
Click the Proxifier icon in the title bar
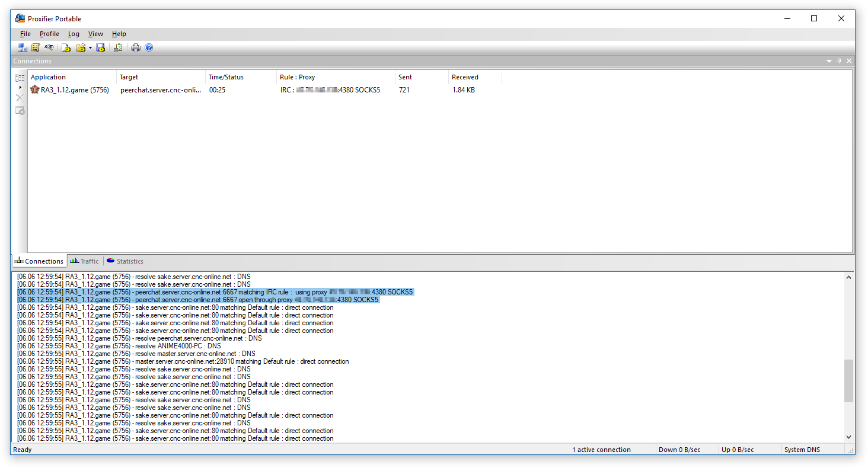tap(21, 18)
